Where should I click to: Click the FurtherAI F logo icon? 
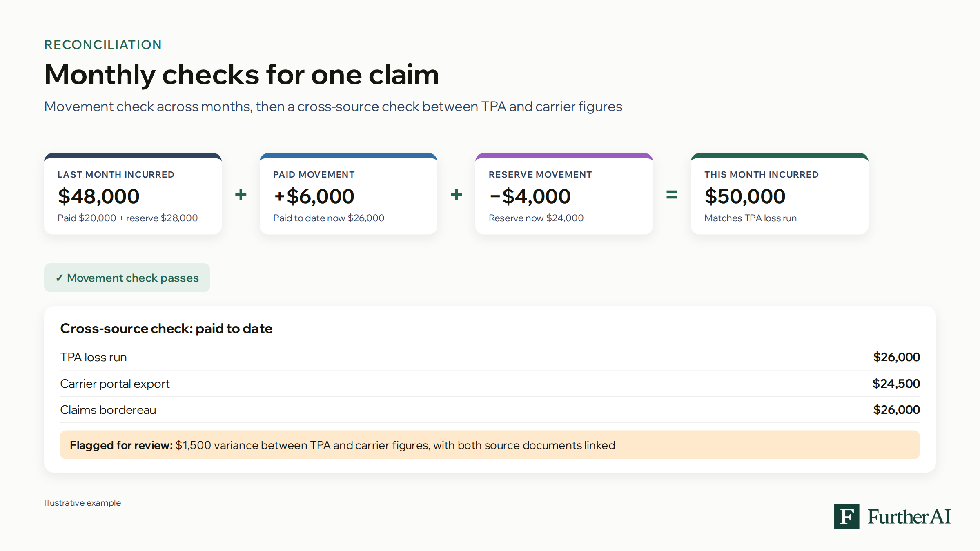[x=846, y=516]
